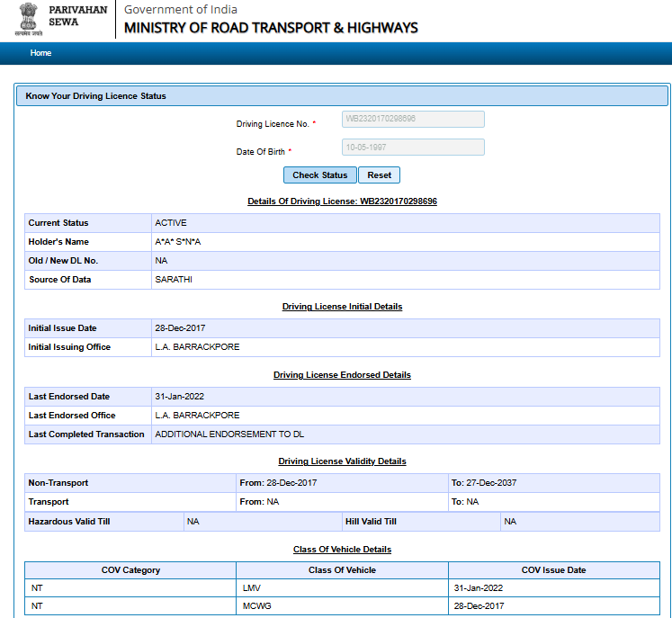Viewport: 672px width, 618px height.
Task: Click the initial issue date 28-Dec-2017
Action: click(180, 328)
